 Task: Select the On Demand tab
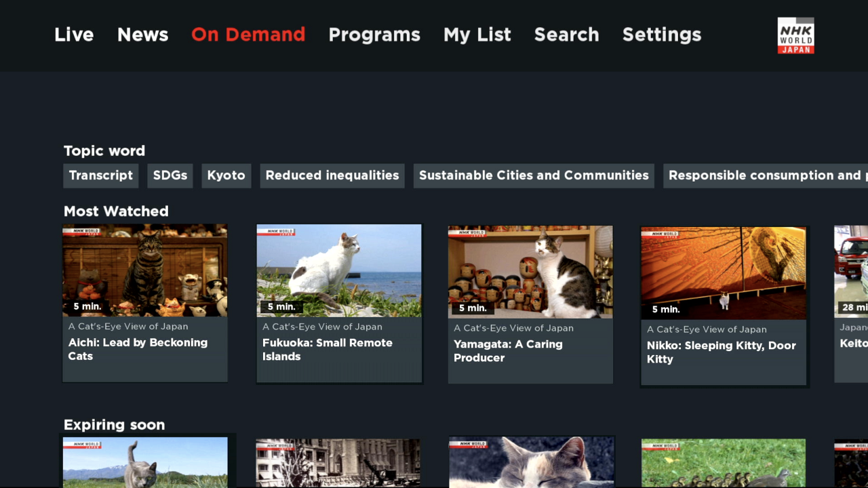pyautogui.click(x=248, y=35)
